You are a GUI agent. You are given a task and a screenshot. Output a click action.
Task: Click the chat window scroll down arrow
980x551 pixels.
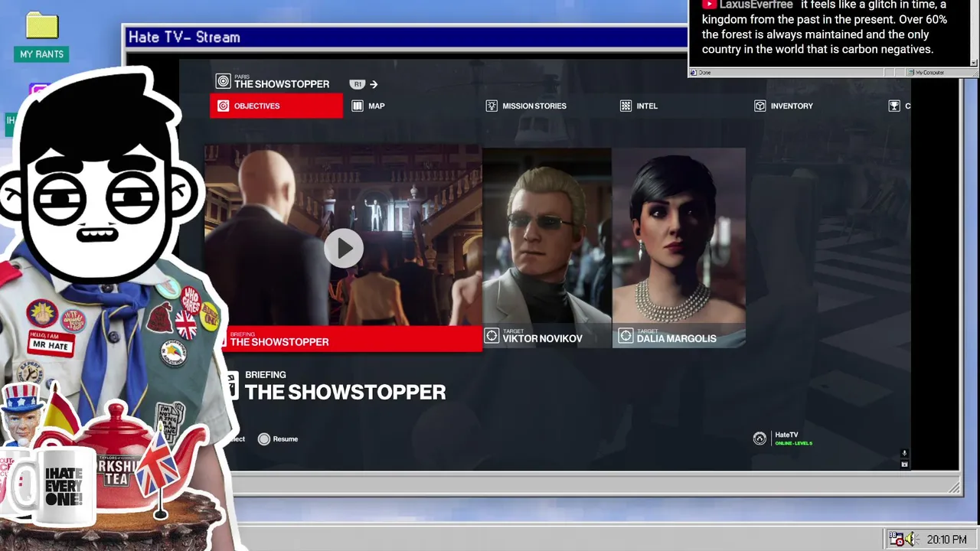point(974,62)
